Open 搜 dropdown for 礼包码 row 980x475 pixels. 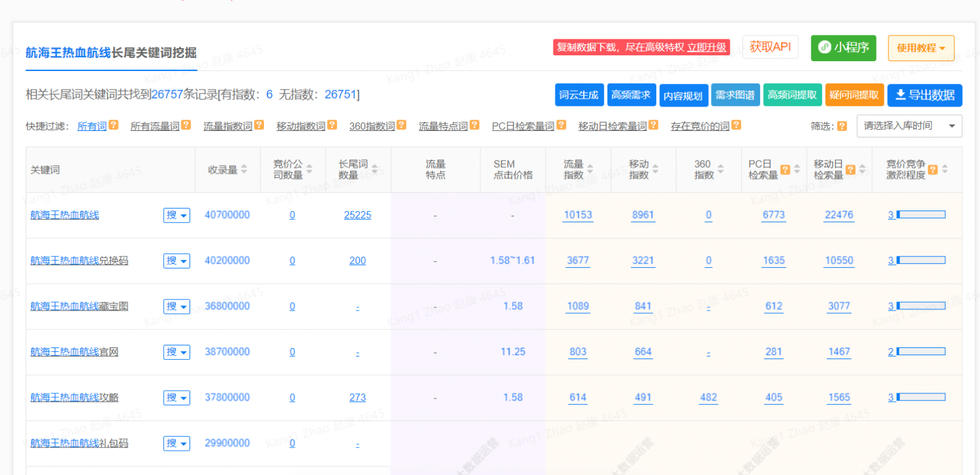point(176,443)
